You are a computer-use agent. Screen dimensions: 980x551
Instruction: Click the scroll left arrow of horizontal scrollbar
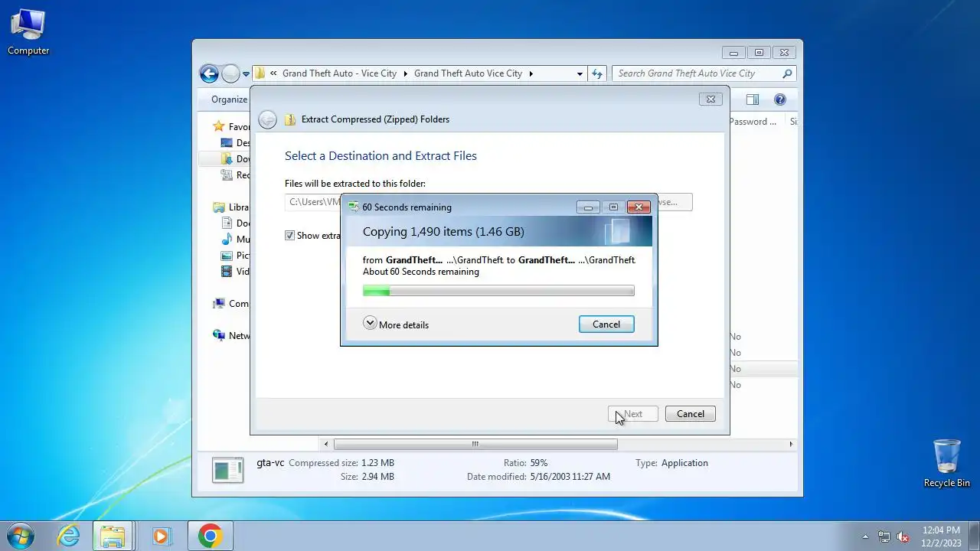click(x=326, y=444)
